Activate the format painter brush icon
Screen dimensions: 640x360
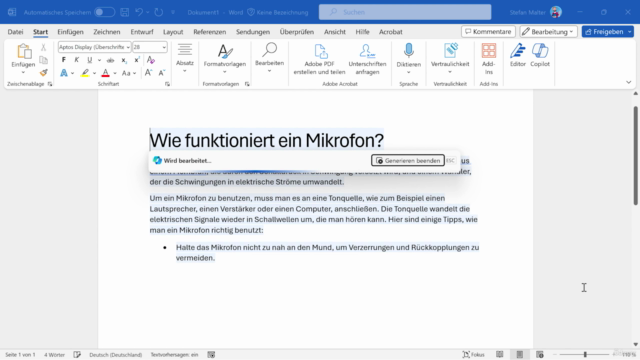(43, 73)
